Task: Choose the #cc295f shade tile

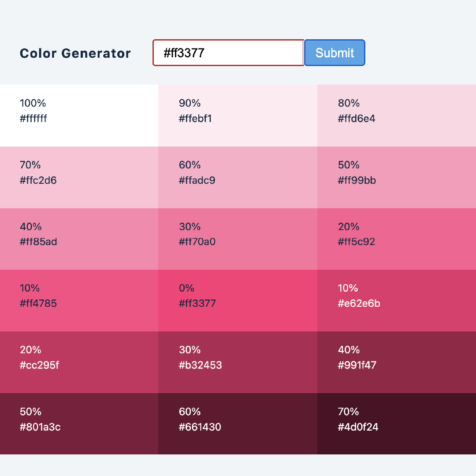Action: pyautogui.click(x=79, y=362)
